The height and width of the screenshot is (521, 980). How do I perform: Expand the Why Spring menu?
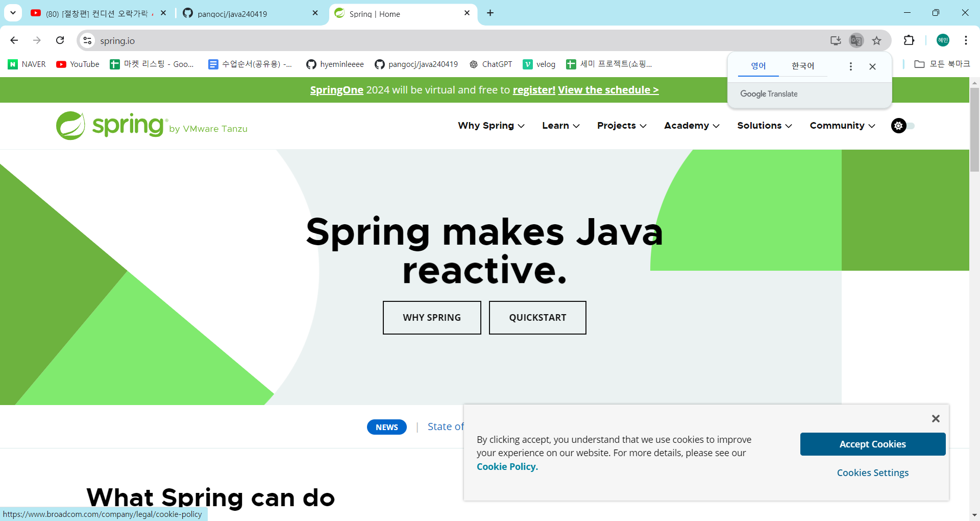(x=491, y=126)
